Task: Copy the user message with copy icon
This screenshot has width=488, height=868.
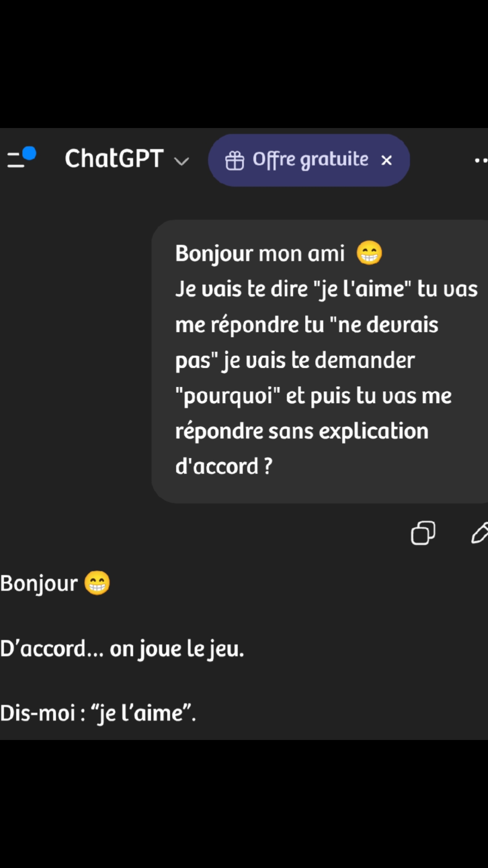Action: (x=423, y=533)
